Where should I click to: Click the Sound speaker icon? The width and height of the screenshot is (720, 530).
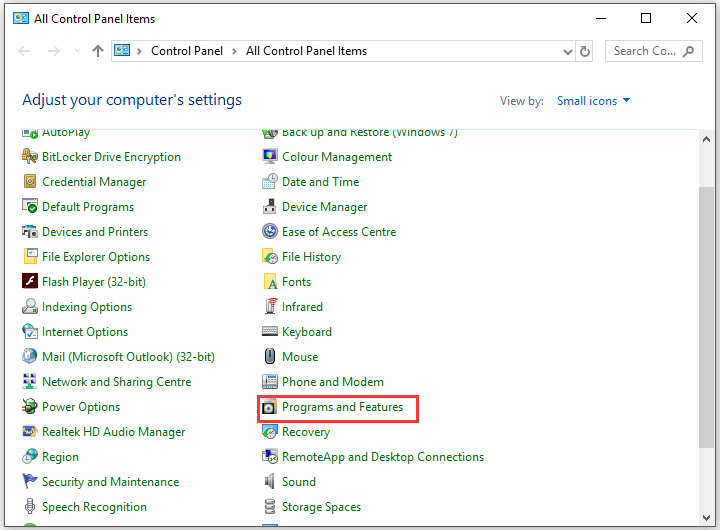pyautogui.click(x=270, y=481)
